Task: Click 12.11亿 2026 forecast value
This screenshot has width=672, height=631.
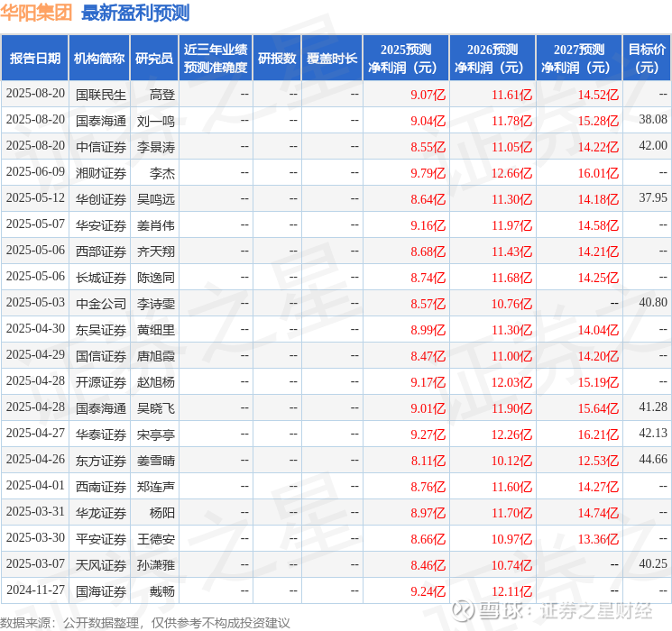Action: pos(511,591)
